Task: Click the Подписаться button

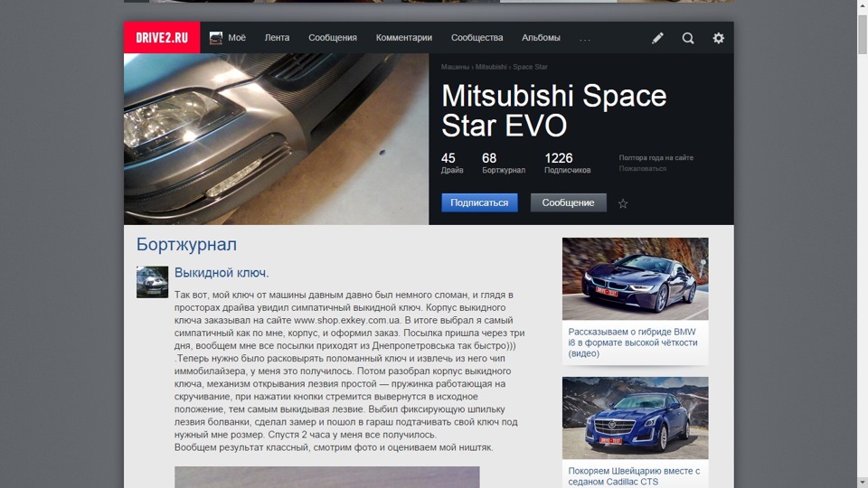Action: [x=479, y=202]
